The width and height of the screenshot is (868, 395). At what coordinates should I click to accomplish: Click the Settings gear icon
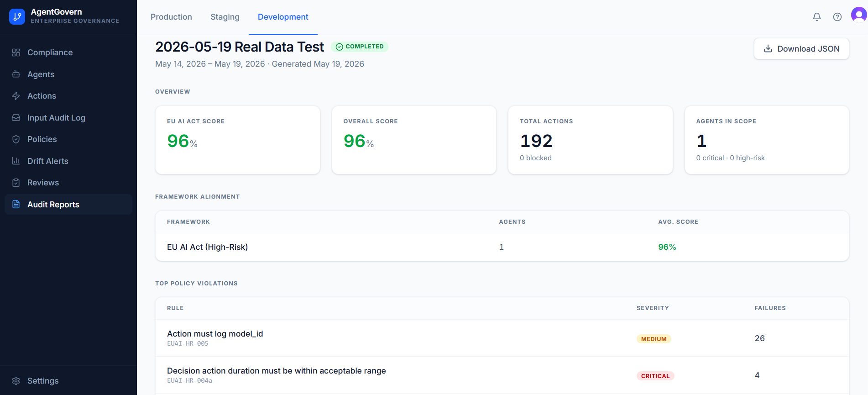point(16,381)
